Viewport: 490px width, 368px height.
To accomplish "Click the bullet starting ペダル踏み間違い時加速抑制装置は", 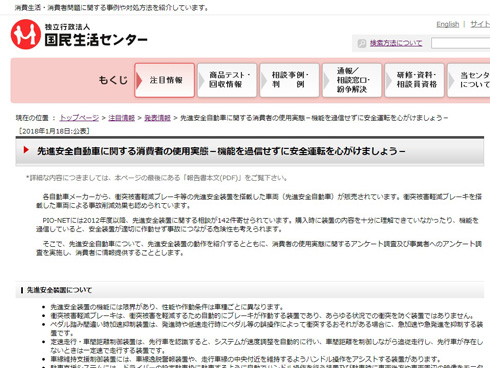I will point(266,329).
